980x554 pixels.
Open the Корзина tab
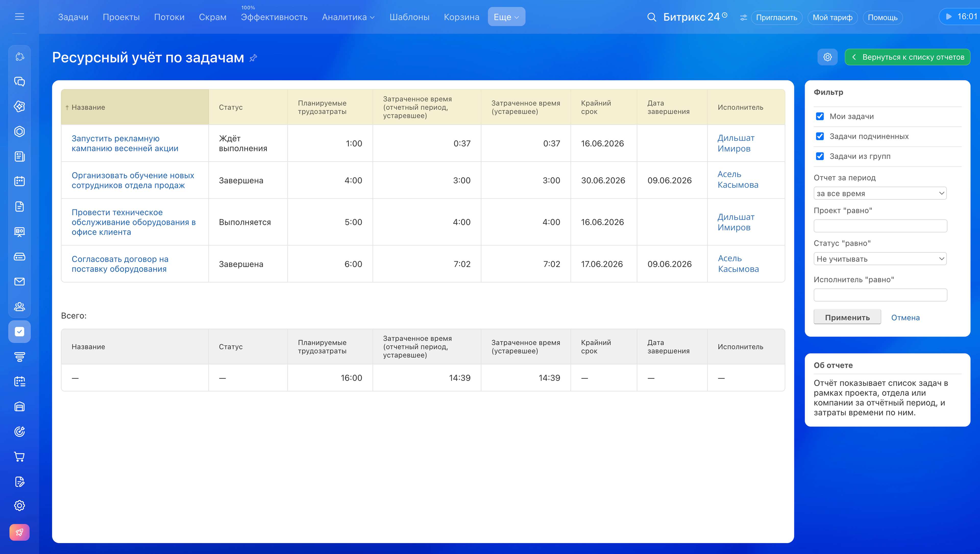click(462, 17)
